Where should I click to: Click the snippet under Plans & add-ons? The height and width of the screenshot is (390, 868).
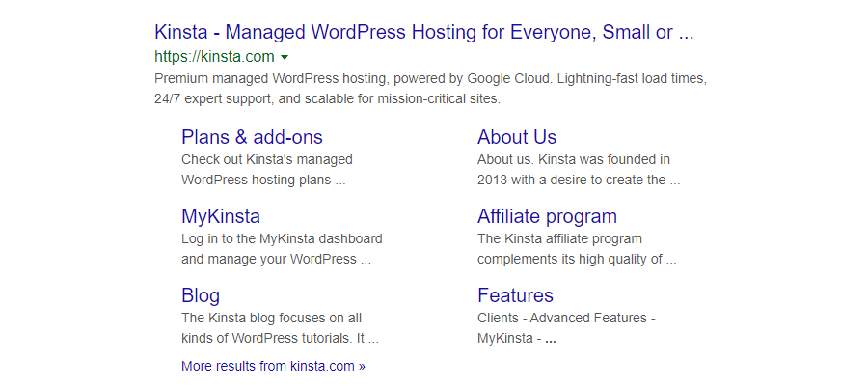pos(266,170)
